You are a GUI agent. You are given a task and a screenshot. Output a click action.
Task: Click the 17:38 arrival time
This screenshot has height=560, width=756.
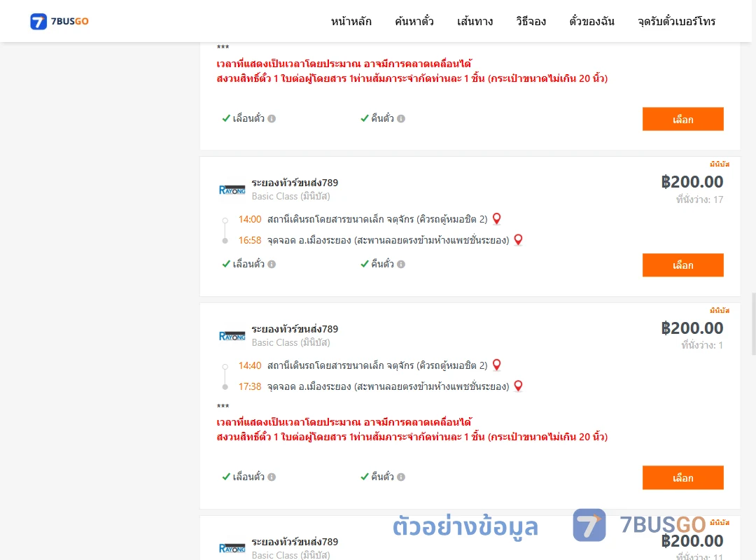250,386
